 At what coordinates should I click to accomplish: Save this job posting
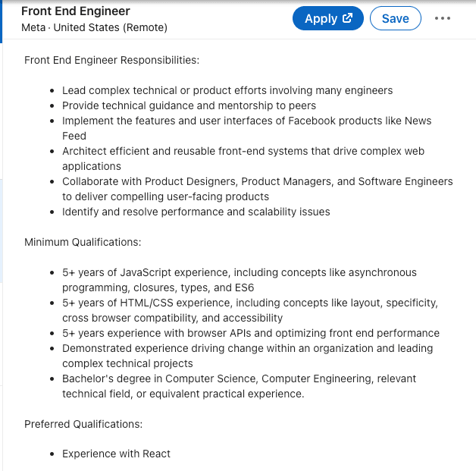coord(395,19)
